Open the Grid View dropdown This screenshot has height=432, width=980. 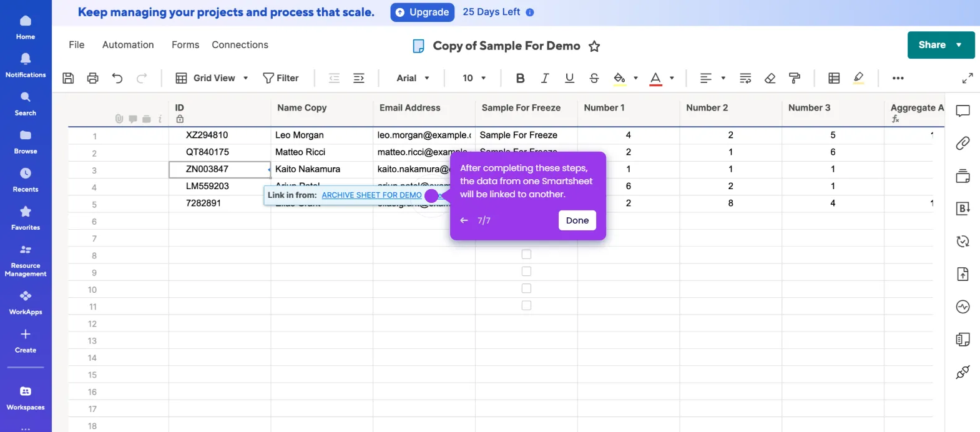pos(212,78)
